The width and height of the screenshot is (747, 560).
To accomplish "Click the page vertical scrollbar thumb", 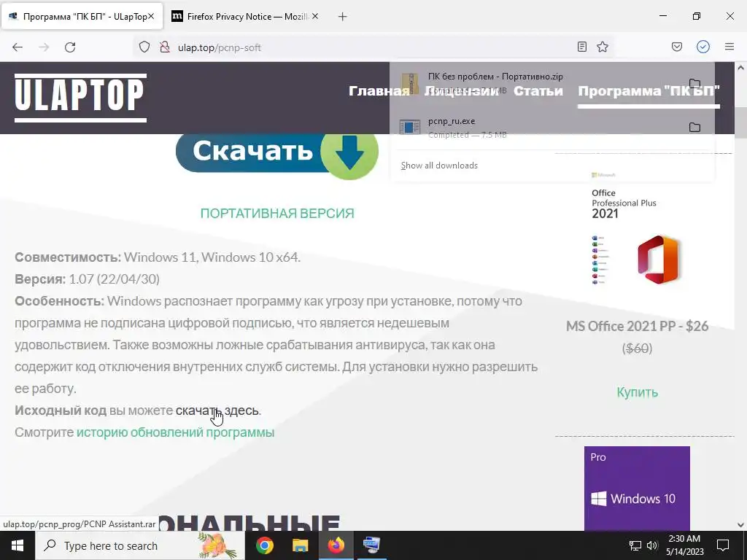I will [x=741, y=122].
